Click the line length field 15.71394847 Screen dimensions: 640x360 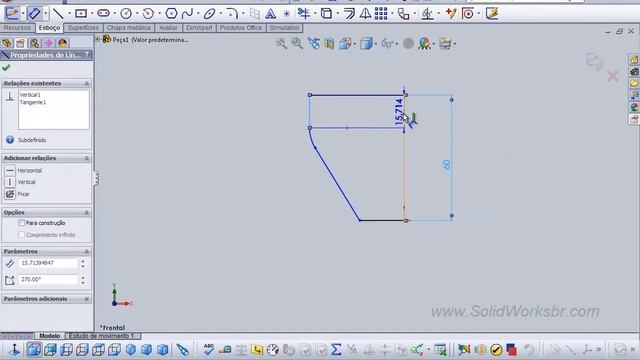pos(48,263)
